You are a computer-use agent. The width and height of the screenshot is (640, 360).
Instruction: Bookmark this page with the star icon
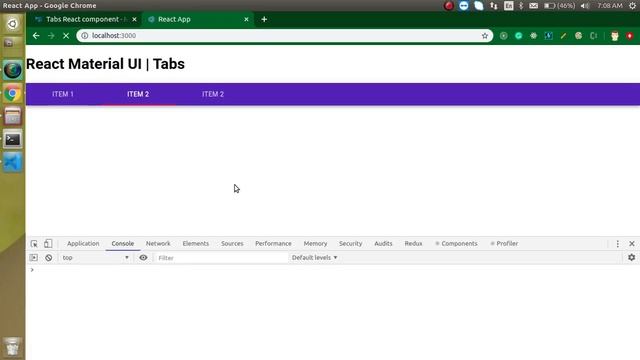pos(484,36)
